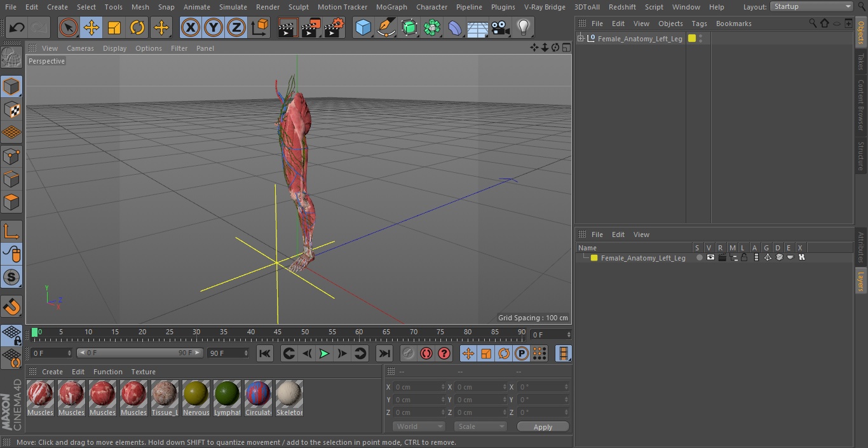Toggle X axis lock
The height and width of the screenshot is (448, 868).
(191, 27)
